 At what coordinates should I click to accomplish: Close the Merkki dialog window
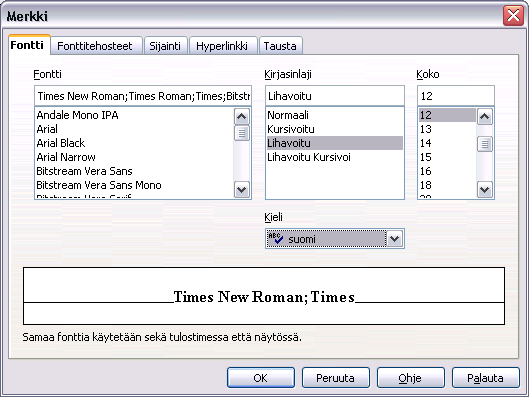(513, 16)
